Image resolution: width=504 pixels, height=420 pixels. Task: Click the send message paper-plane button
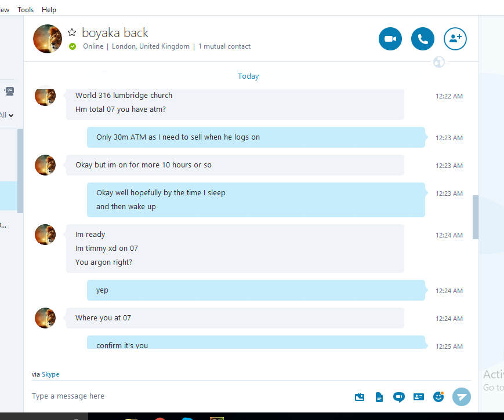pyautogui.click(x=462, y=397)
